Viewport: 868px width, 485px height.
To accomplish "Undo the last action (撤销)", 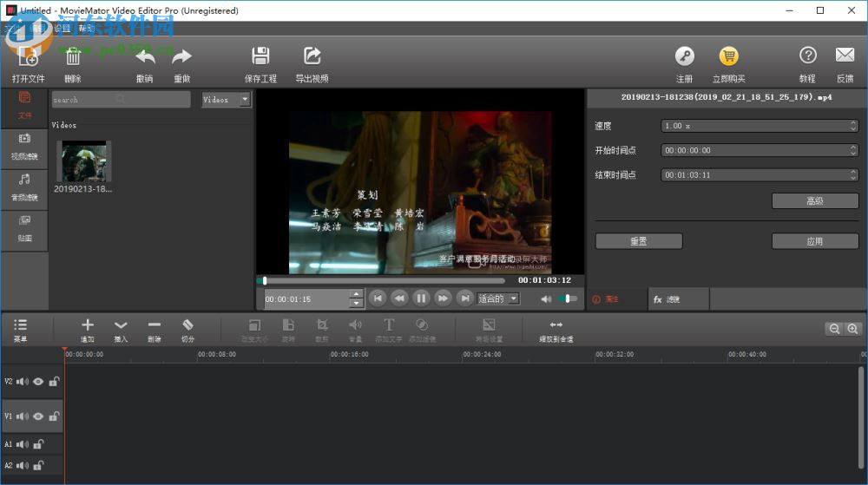I will pyautogui.click(x=145, y=57).
